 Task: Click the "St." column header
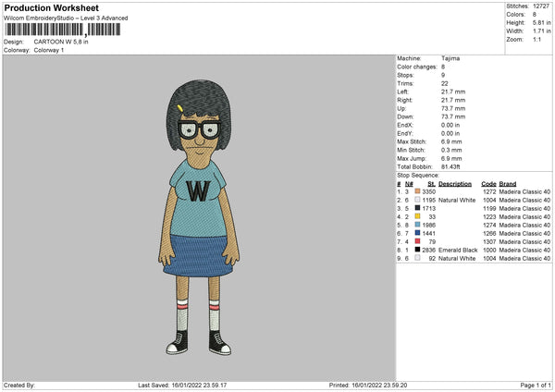tap(431, 184)
